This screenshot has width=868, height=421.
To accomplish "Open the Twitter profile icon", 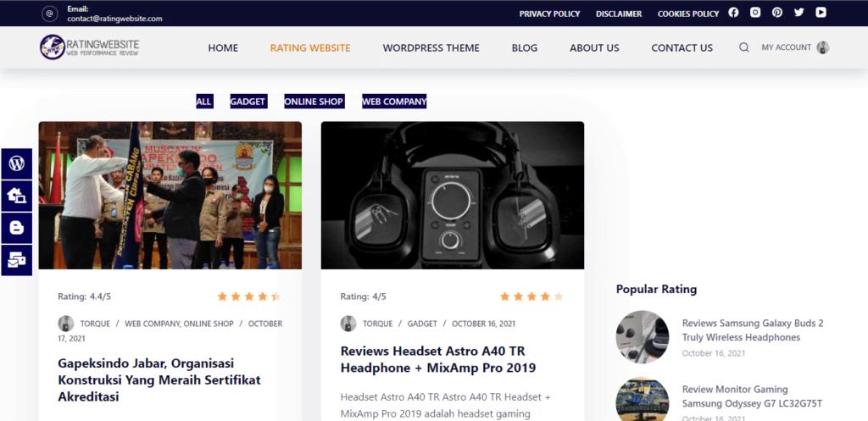I will (798, 12).
